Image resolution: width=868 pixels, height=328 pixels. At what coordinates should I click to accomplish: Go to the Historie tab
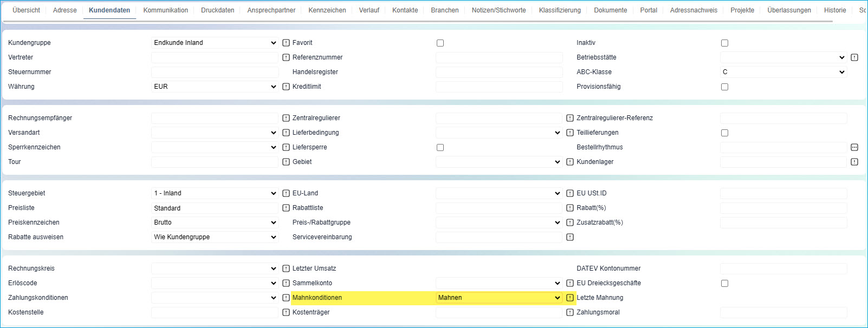[x=834, y=10]
